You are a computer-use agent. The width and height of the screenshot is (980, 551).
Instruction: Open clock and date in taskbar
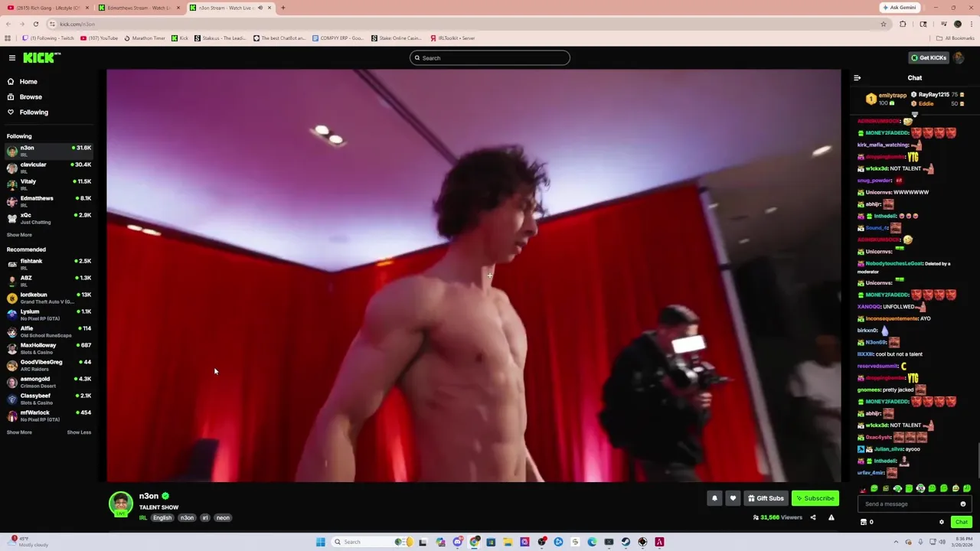coord(962,542)
